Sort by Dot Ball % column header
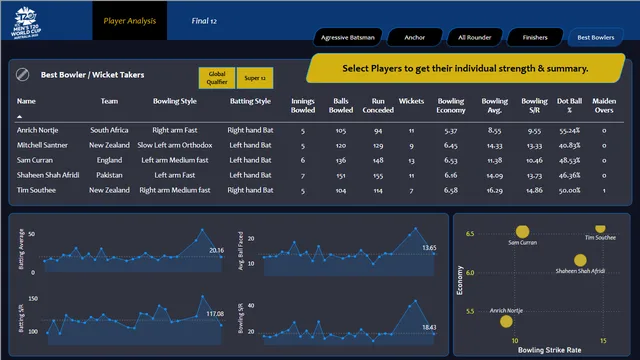 click(569, 106)
